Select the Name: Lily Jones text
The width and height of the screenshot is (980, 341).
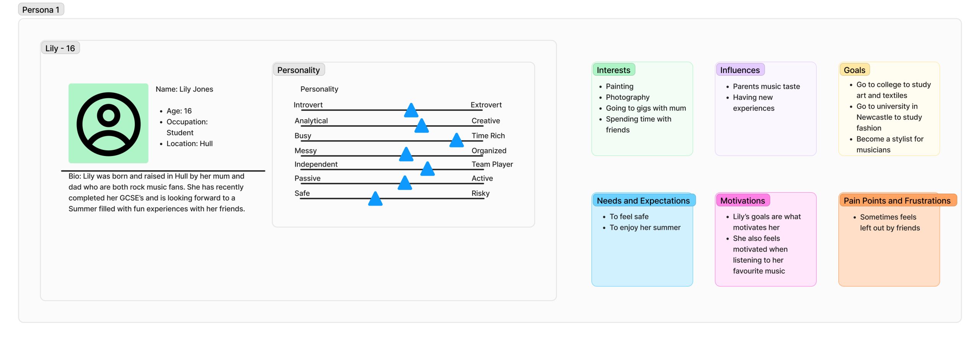tap(184, 89)
